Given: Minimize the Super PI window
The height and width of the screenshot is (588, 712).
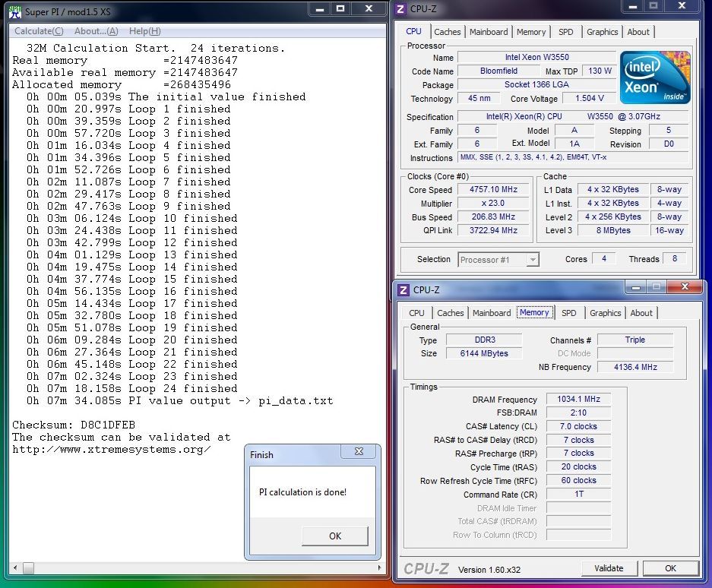Looking at the screenshot, I should [x=320, y=9].
